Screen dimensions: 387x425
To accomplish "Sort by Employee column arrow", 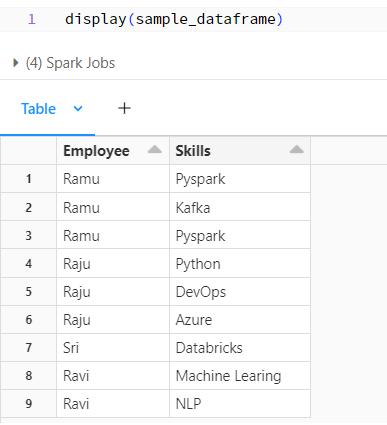I will 155,150.
